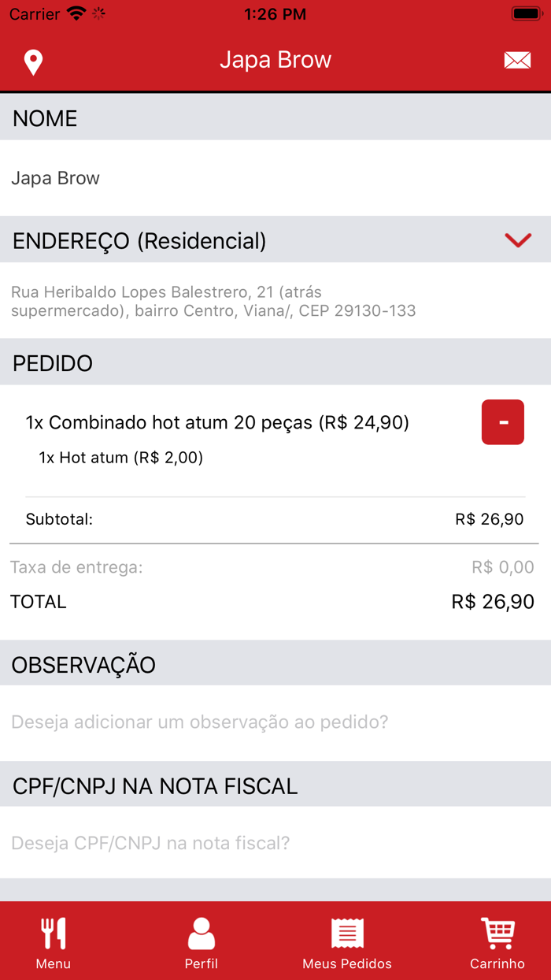The height and width of the screenshot is (980, 551).
Task: Open the Carrinho shopping cart icon
Action: [497, 932]
